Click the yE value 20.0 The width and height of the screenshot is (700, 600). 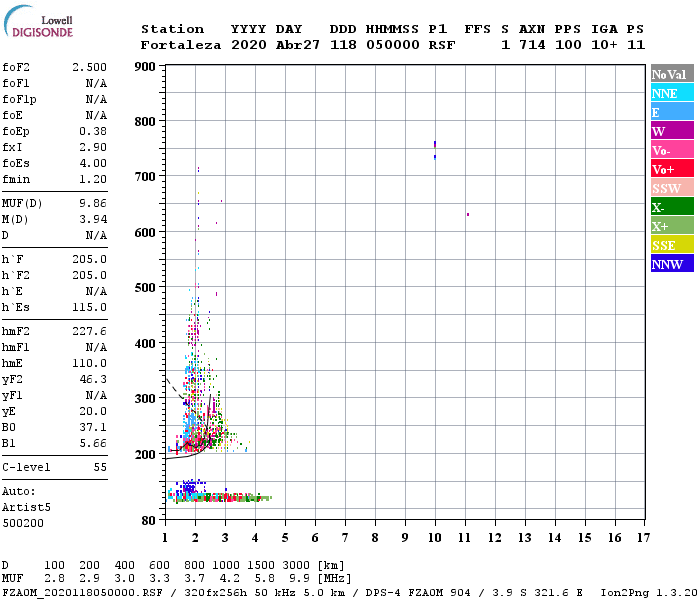coord(93,412)
